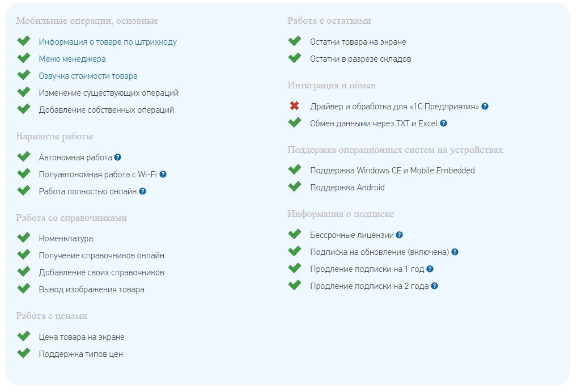
Task: Open help tooltip for Драйвер и обработка 1С:Предприятия
Action: tap(485, 106)
